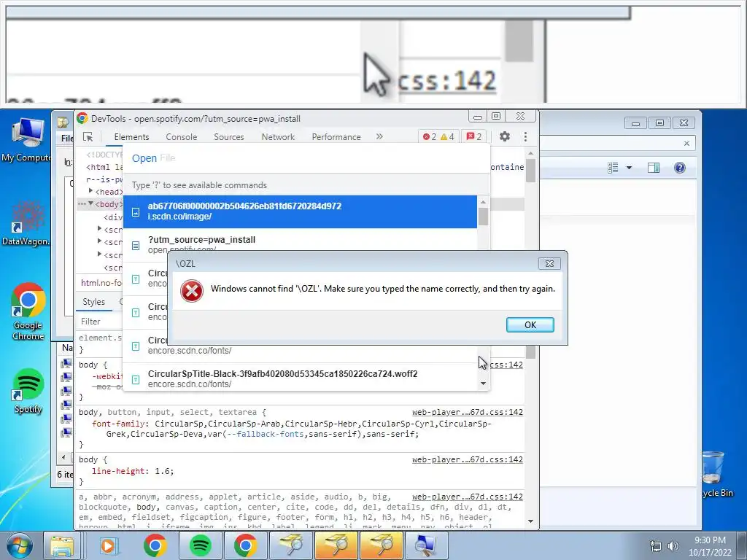Open web-player css:142 link for font-family rule
747x560 pixels.
[x=468, y=413]
